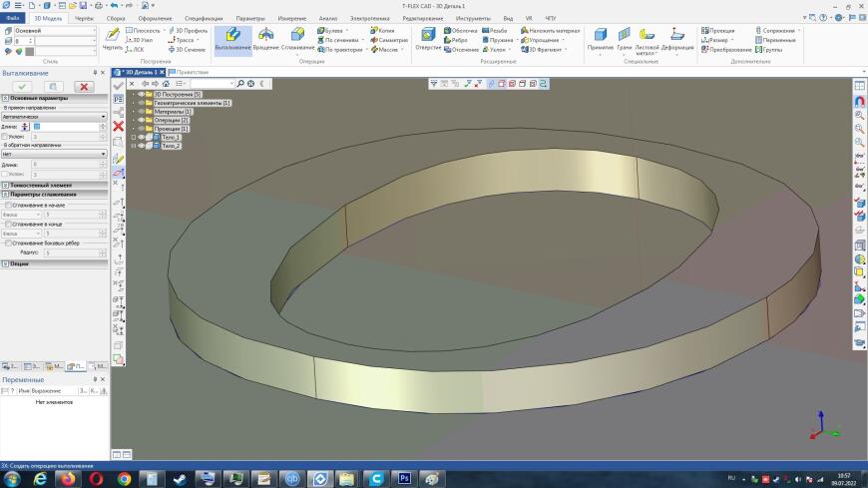This screenshot has height=488, width=868.
Task: Click the home icon in the model tree toolbar
Action: [x=166, y=84]
